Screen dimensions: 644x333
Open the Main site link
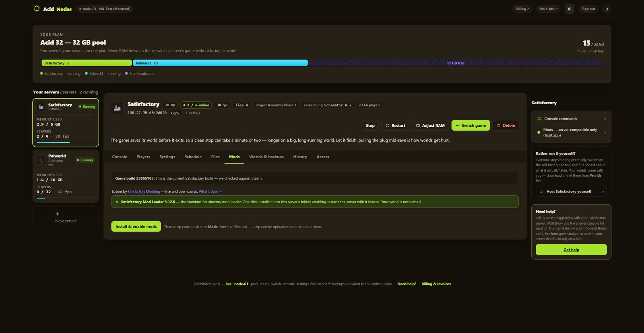tap(548, 9)
